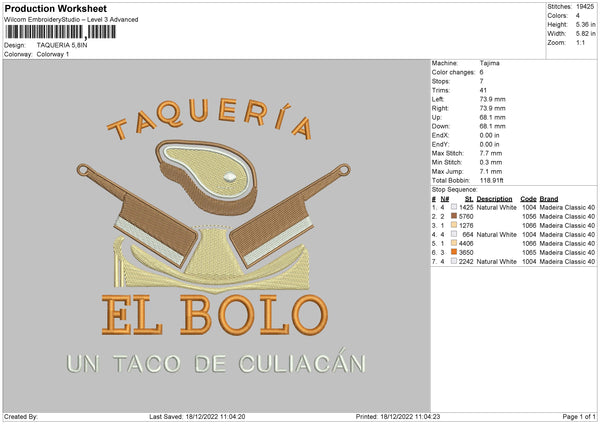The image size is (600, 424).
Task: Click the 'Left:' measurement label
Action: tap(438, 99)
